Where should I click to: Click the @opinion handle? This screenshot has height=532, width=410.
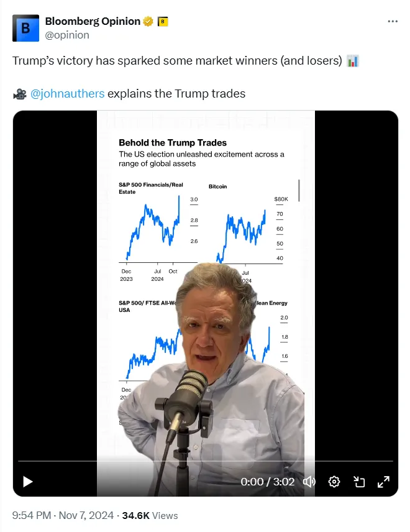[67, 35]
